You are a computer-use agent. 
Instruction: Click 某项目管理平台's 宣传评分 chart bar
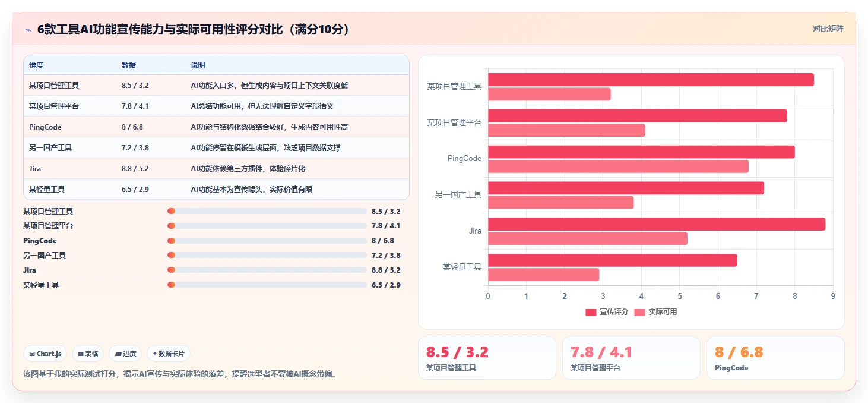point(638,116)
